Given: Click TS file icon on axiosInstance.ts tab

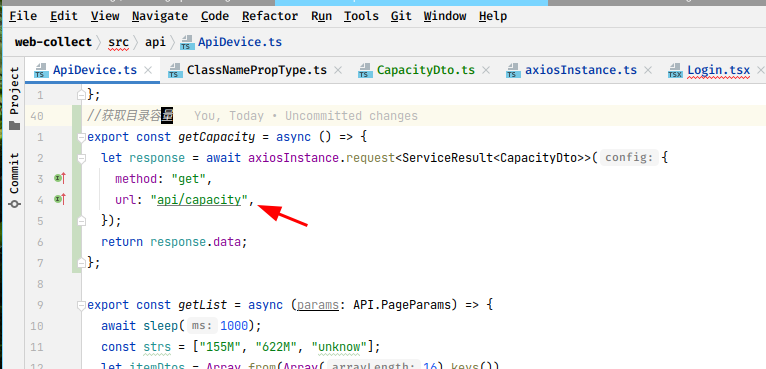Looking at the screenshot, I should pyautogui.click(x=513, y=70).
